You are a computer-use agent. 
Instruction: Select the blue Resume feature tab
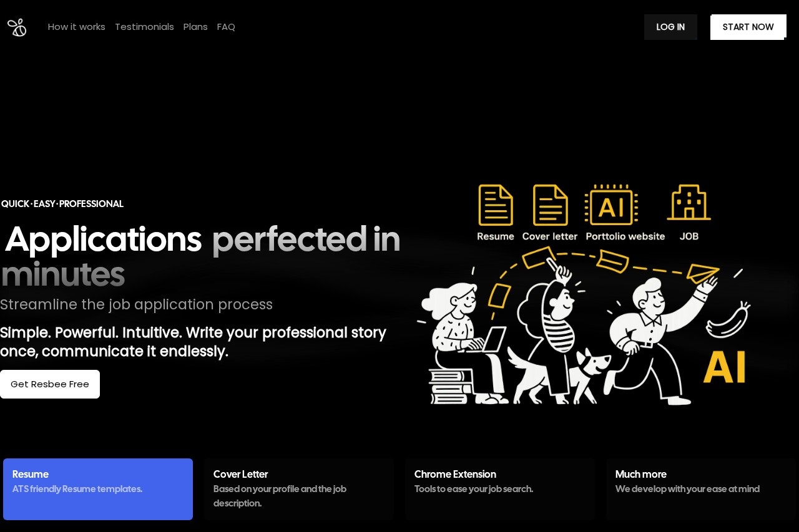point(98,489)
